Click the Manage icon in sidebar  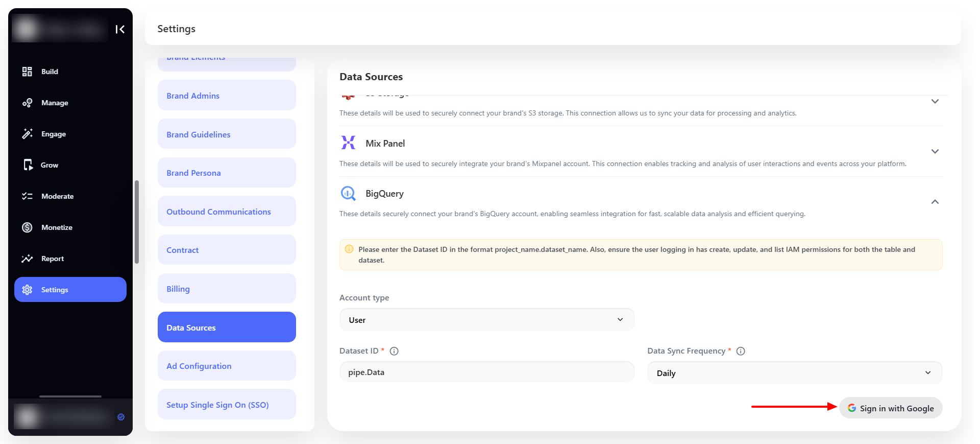point(27,103)
